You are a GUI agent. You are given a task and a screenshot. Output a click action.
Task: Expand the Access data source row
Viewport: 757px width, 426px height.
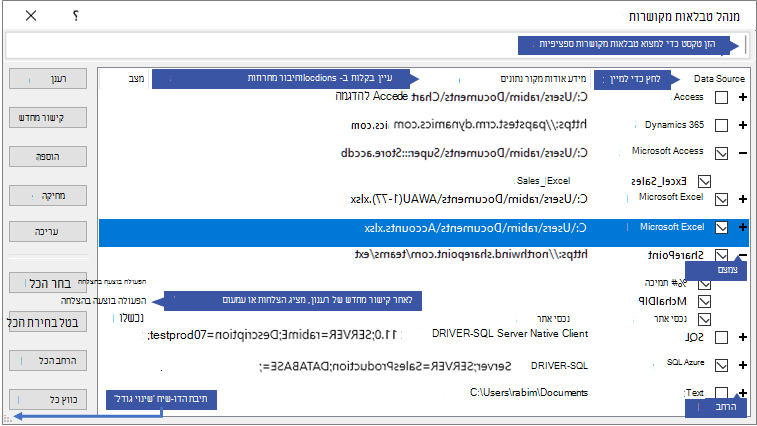(x=743, y=98)
